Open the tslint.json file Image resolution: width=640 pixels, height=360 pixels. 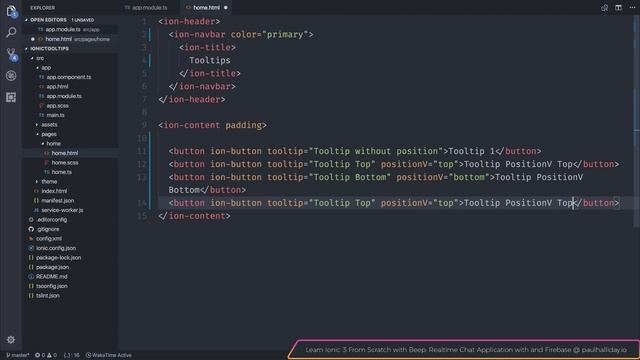pos(70,296)
